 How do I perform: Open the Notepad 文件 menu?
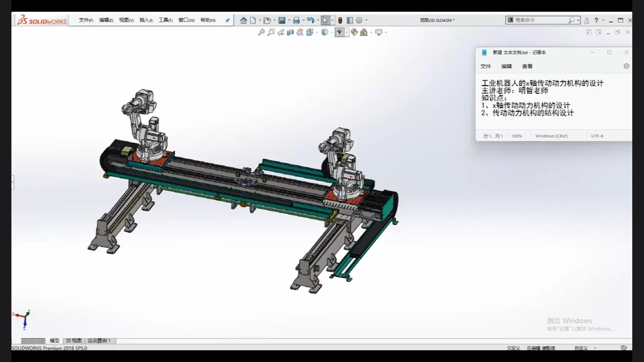point(485,66)
